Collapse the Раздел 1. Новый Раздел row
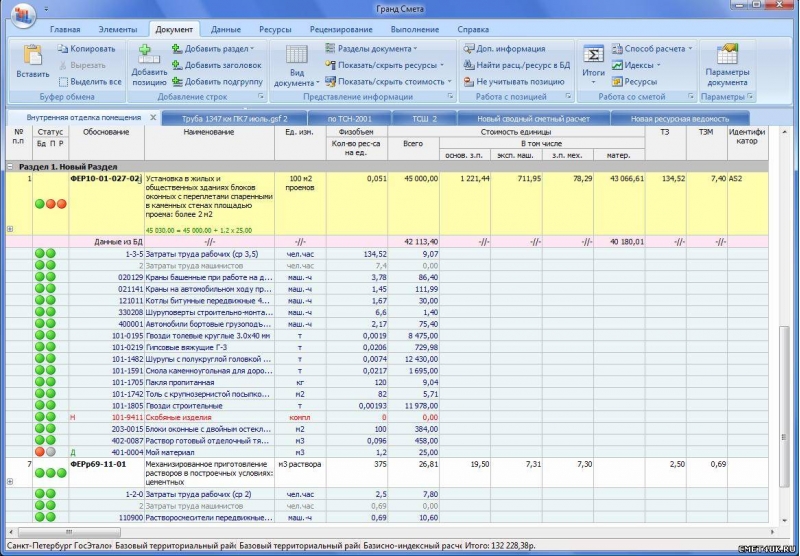Viewport: 800px width, 556px height. pos(10,166)
